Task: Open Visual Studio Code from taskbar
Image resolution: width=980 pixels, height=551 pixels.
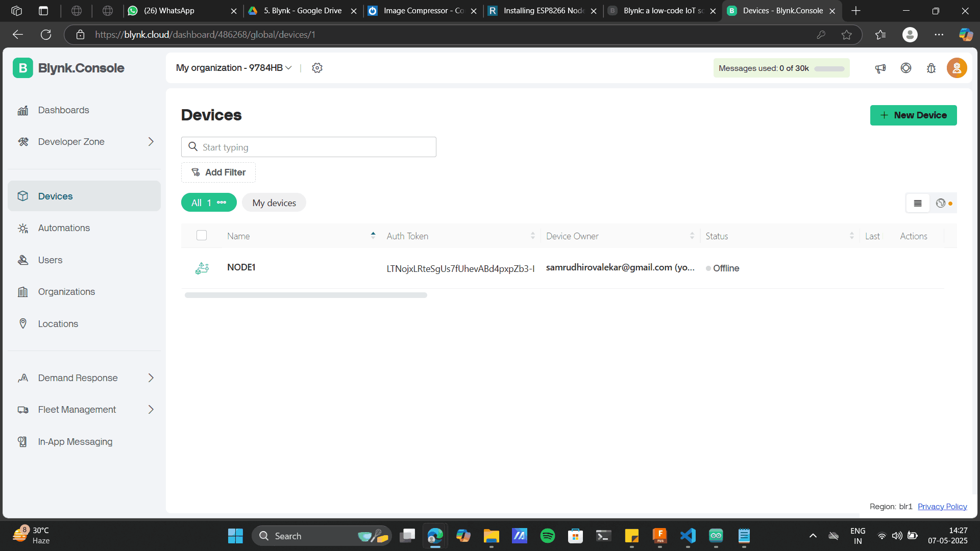Action: pyautogui.click(x=688, y=536)
